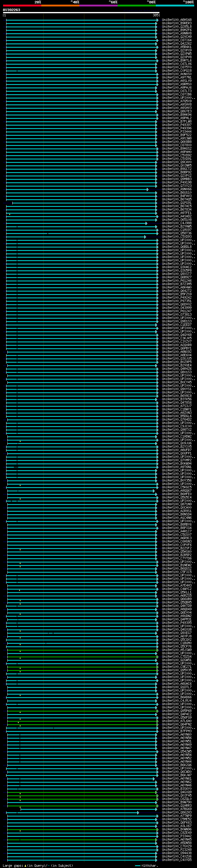Screen dimensions: 197x868
Task: Select the AV392263 query sequence label
Action: [11, 10]
